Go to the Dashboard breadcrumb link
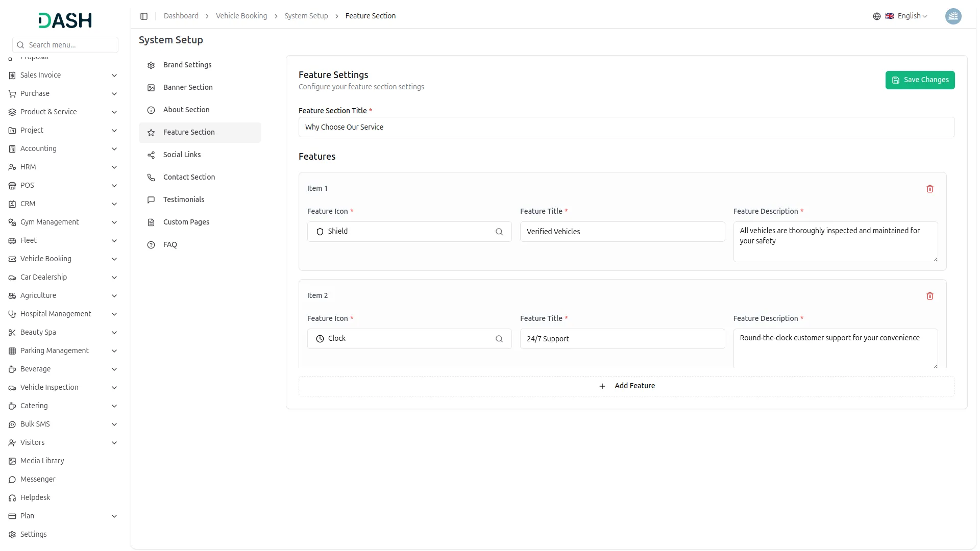This screenshot has height=551, width=980. pyautogui.click(x=181, y=16)
